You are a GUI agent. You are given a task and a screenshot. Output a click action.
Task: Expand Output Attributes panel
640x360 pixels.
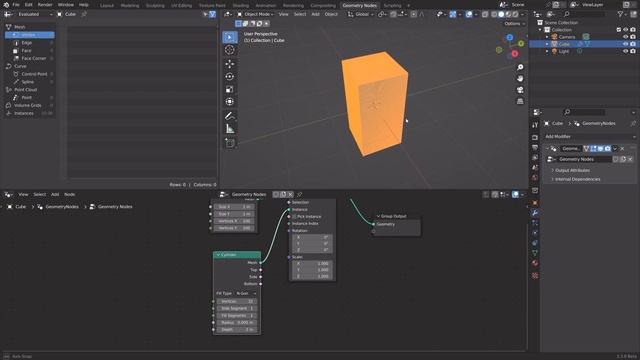(x=572, y=170)
